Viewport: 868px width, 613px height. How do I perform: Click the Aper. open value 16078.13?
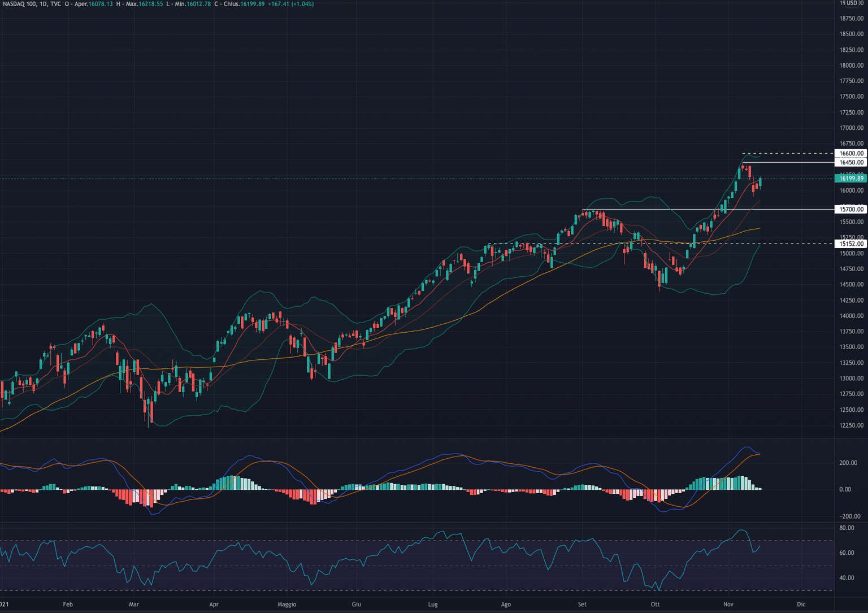(x=101, y=4)
